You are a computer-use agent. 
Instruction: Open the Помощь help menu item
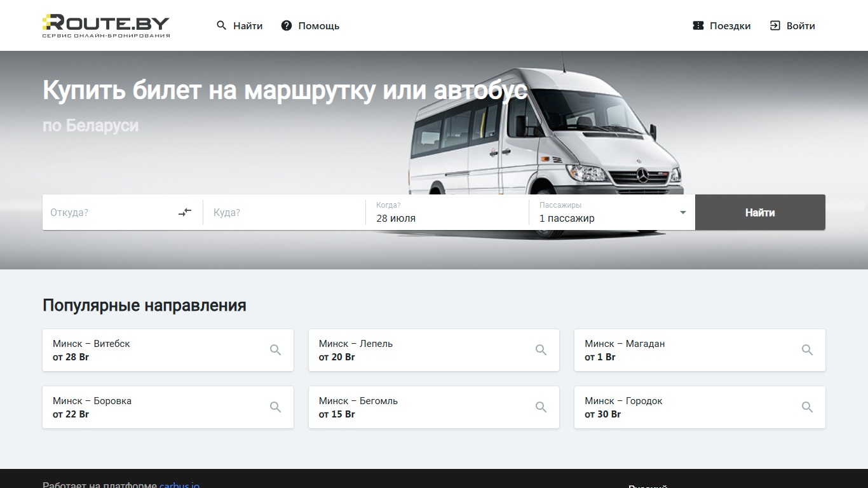(310, 25)
